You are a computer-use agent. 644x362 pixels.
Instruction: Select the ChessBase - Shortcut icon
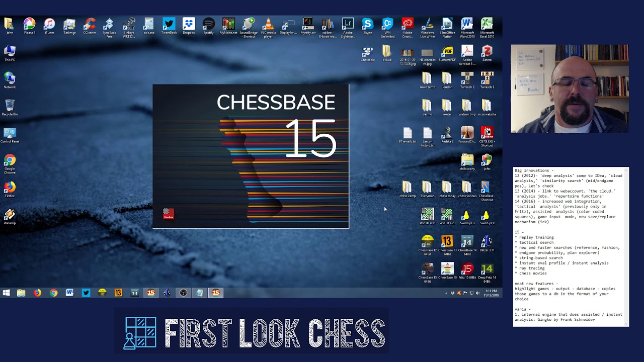point(487,191)
